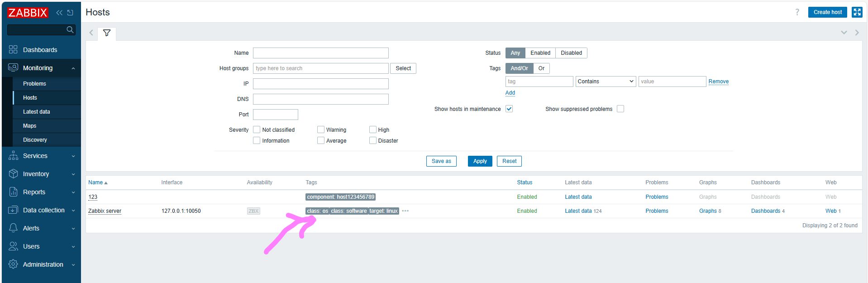Open Latest data under Monitoring
This screenshot has height=283, width=868.
click(37, 112)
